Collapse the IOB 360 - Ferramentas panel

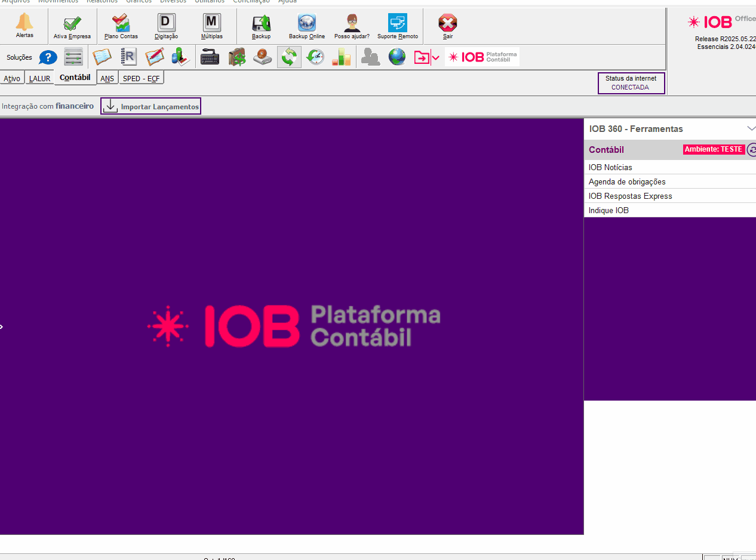point(751,129)
